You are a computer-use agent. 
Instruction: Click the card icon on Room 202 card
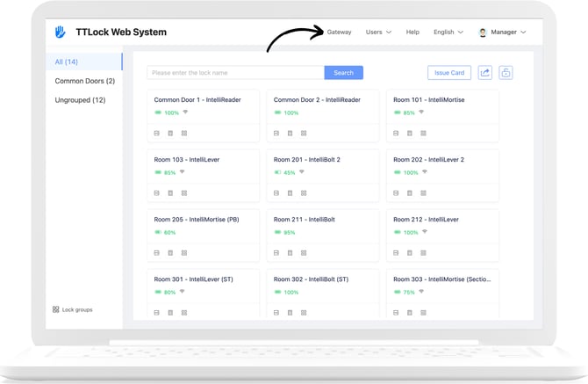coord(396,193)
